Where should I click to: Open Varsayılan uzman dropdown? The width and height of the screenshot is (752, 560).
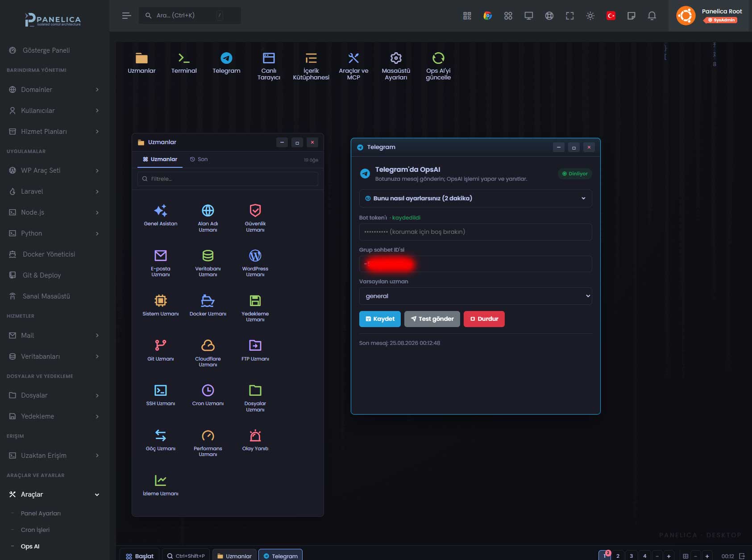tap(475, 296)
